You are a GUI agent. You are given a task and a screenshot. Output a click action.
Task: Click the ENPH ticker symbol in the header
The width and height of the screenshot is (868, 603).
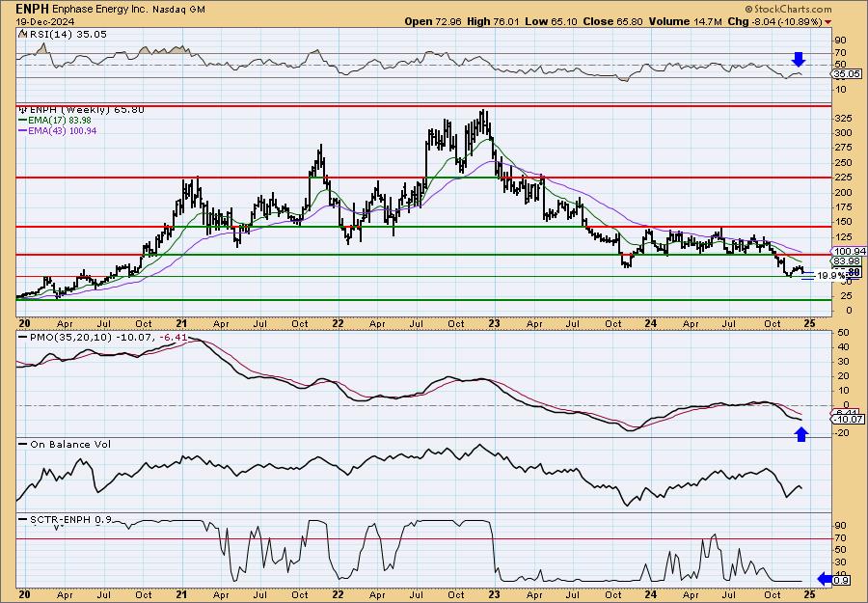(33, 9)
